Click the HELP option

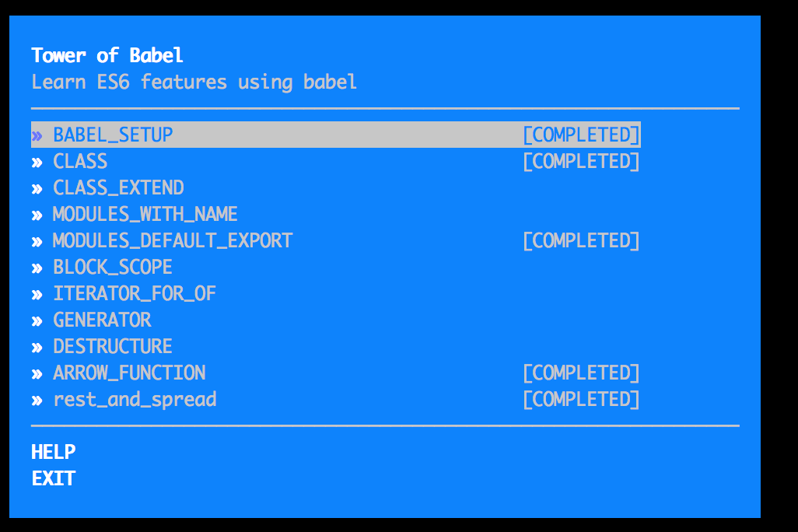54,452
